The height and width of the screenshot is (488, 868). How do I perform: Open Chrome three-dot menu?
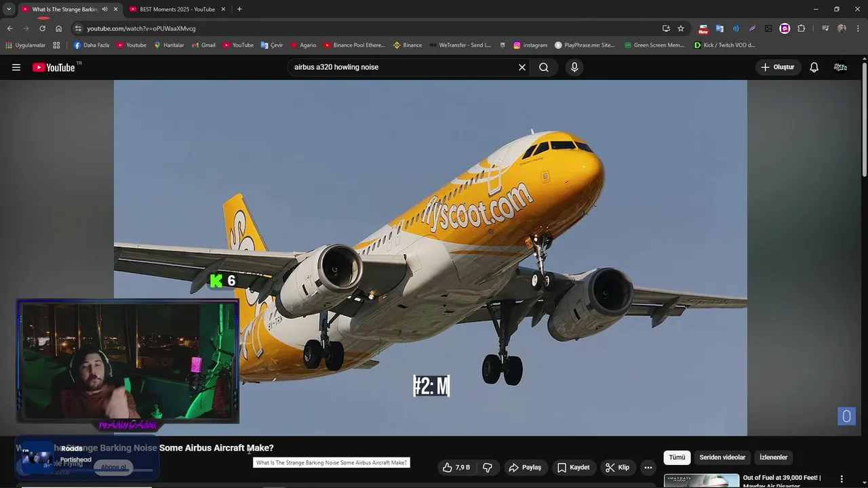(858, 28)
